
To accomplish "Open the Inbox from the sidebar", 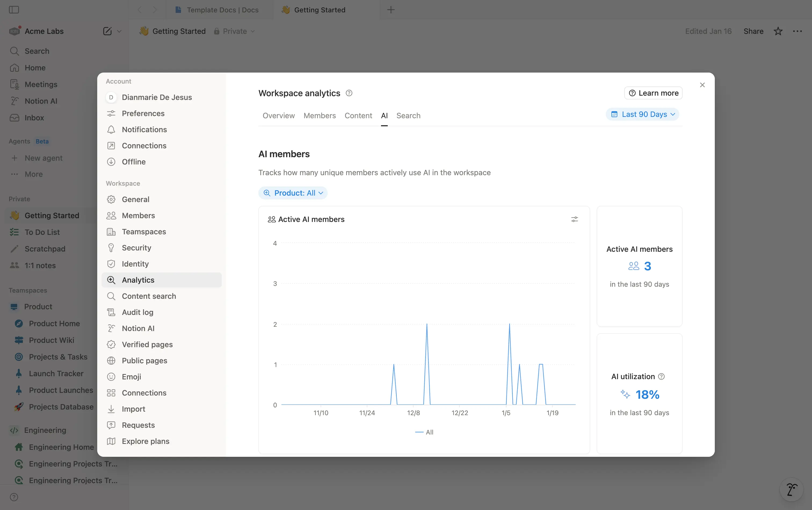I will click(33, 117).
